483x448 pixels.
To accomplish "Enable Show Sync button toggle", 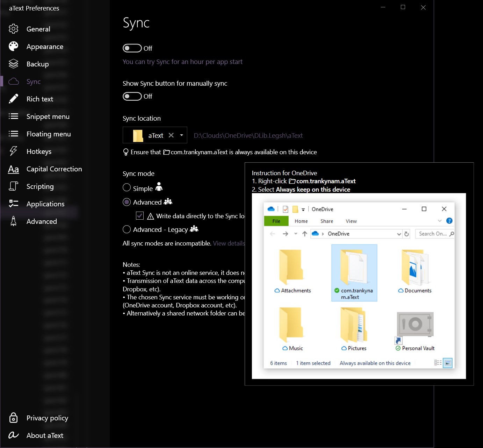I will tap(132, 96).
